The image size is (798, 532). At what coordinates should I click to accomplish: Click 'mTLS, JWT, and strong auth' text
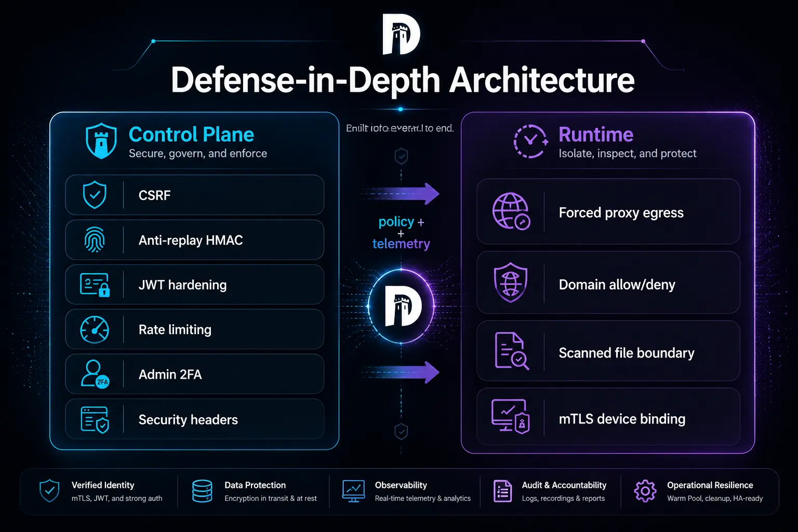117,499
